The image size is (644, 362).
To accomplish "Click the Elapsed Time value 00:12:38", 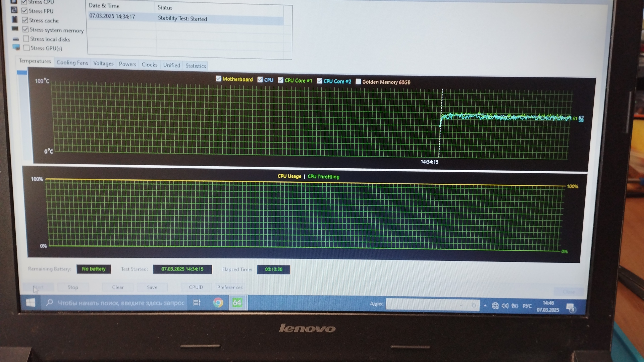I will click(274, 269).
